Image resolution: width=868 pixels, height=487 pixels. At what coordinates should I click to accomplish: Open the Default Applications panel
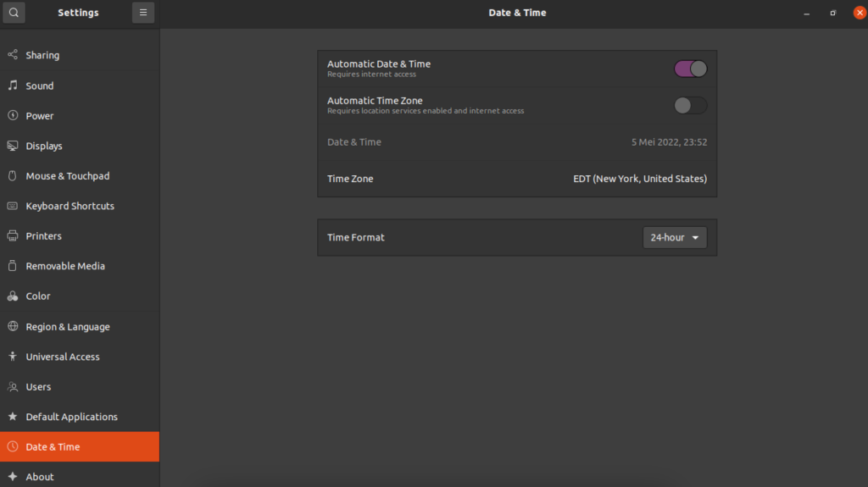[x=71, y=417]
